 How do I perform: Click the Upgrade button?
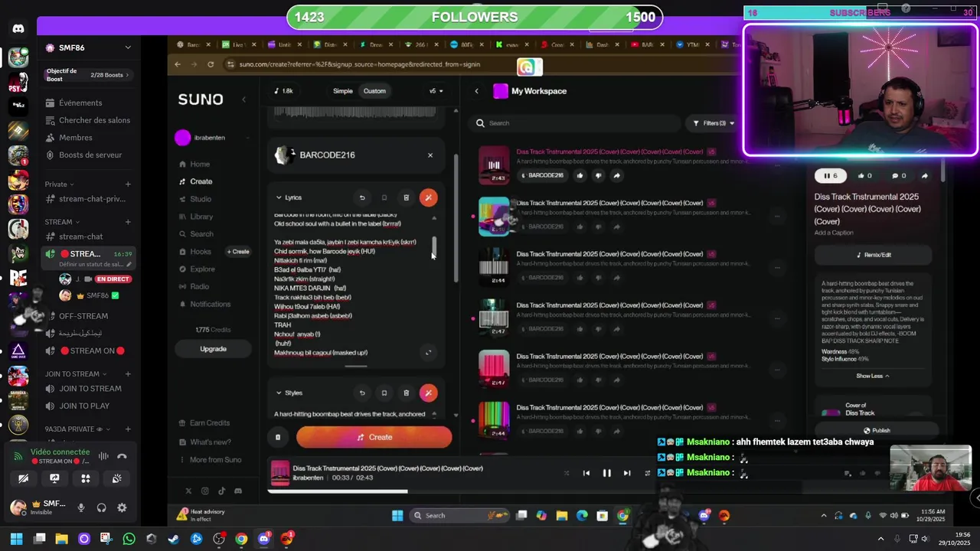point(213,349)
